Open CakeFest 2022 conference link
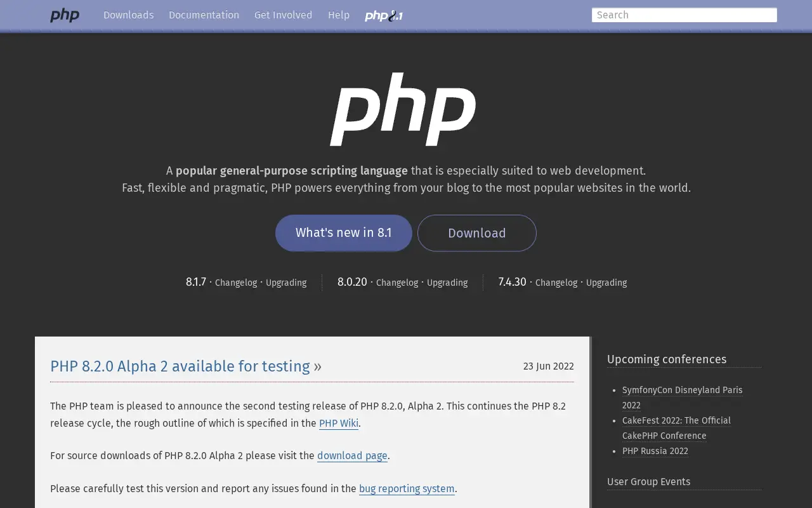The height and width of the screenshot is (508, 812). pos(676,428)
